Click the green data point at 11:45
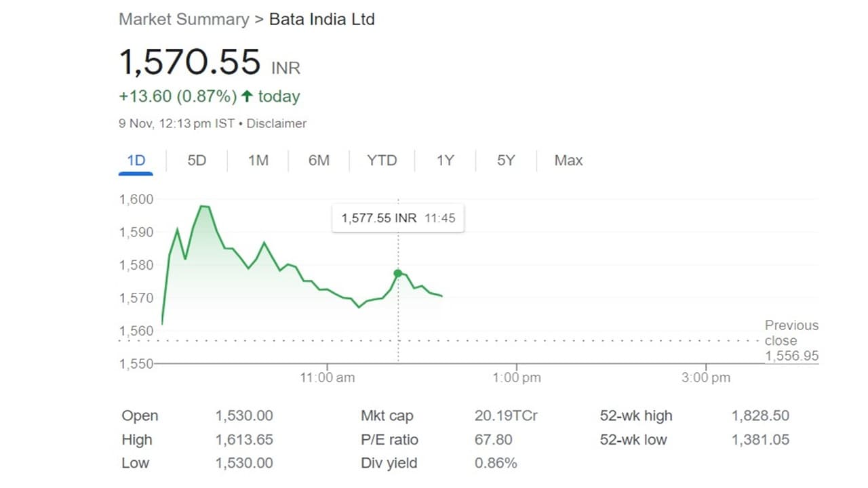 click(x=398, y=274)
